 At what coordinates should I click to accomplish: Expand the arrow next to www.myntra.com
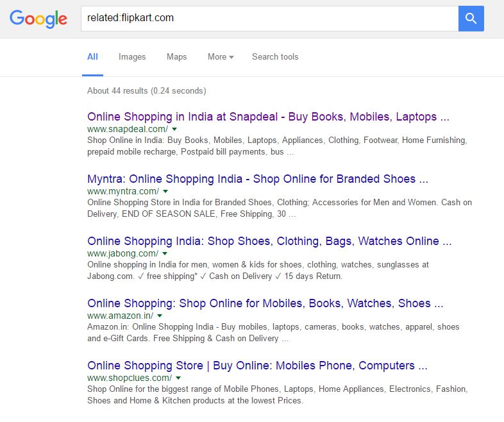[165, 191]
